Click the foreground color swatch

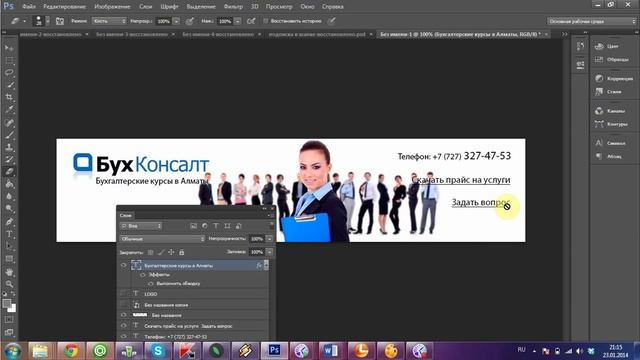click(6, 303)
